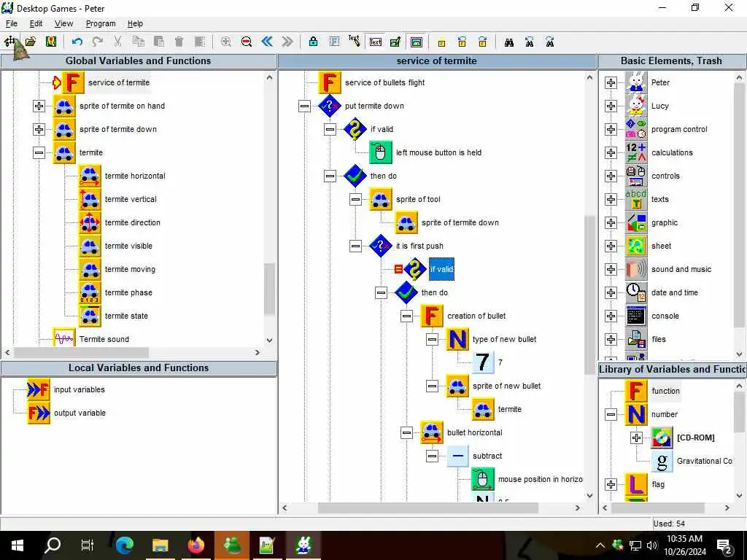Click the center panel horizontal scrollbar thumb
The height and width of the screenshot is (560, 747).
tap(427, 507)
